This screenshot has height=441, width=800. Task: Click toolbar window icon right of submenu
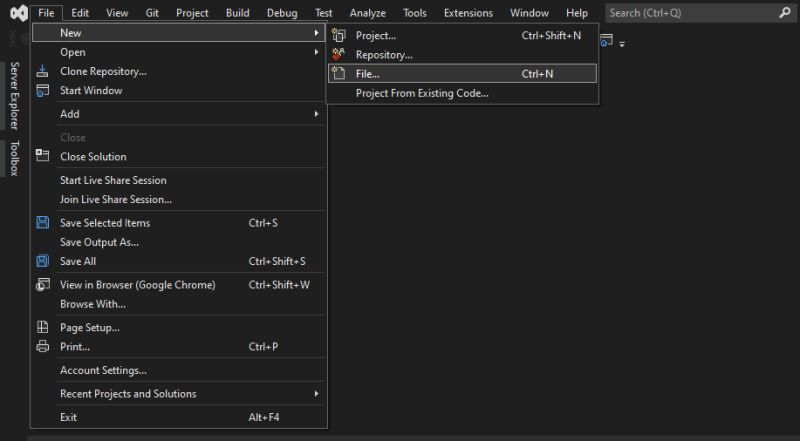pyautogui.click(x=607, y=40)
